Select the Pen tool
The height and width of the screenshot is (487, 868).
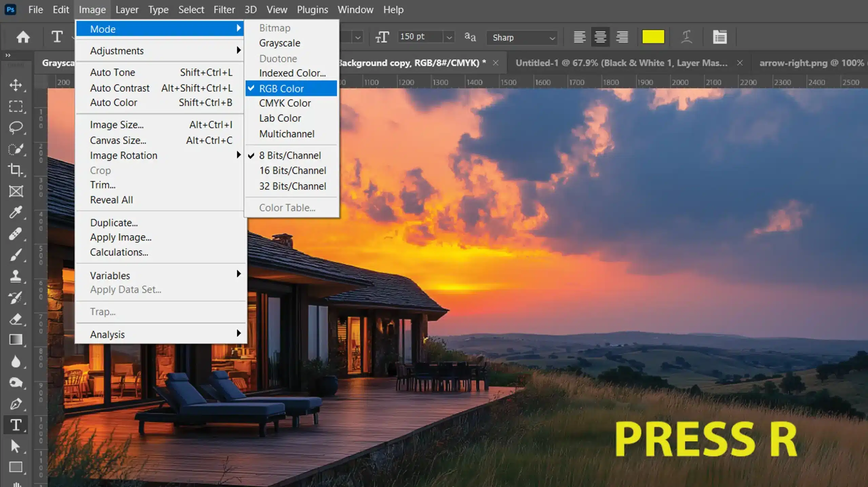point(16,404)
